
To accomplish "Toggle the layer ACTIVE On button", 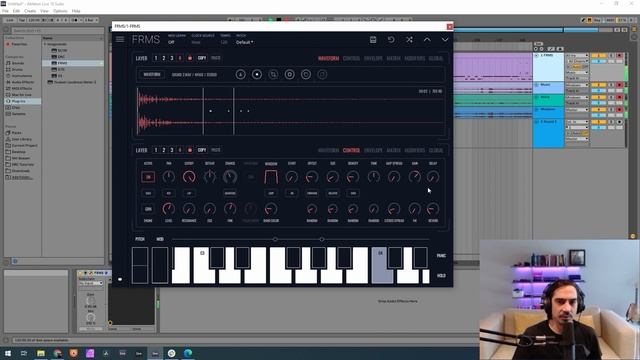I will pos(148,177).
